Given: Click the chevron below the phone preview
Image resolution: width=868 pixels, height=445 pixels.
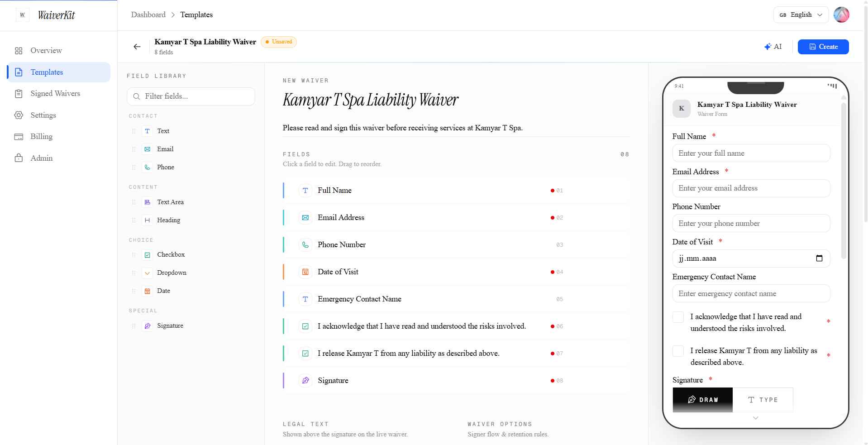Looking at the screenshot, I should 755,418.
